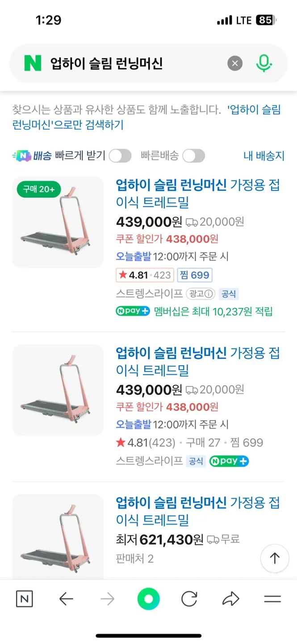Toggle the N배송 빠르게 받기 switch
Screen dimensions: 297x644
coord(120,156)
